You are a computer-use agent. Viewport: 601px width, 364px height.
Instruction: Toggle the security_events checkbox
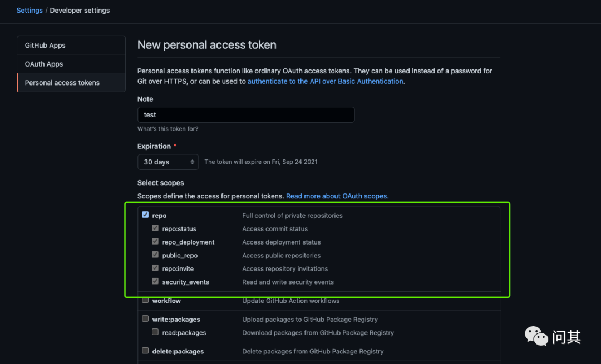[x=155, y=282]
